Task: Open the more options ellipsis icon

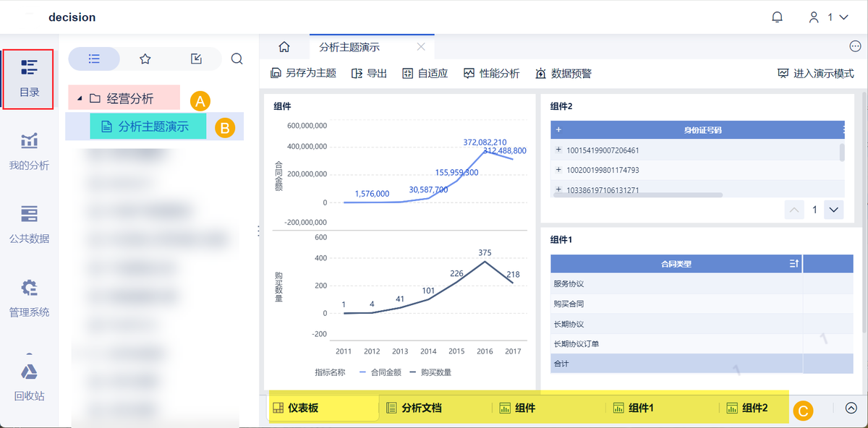Action: 854,47
